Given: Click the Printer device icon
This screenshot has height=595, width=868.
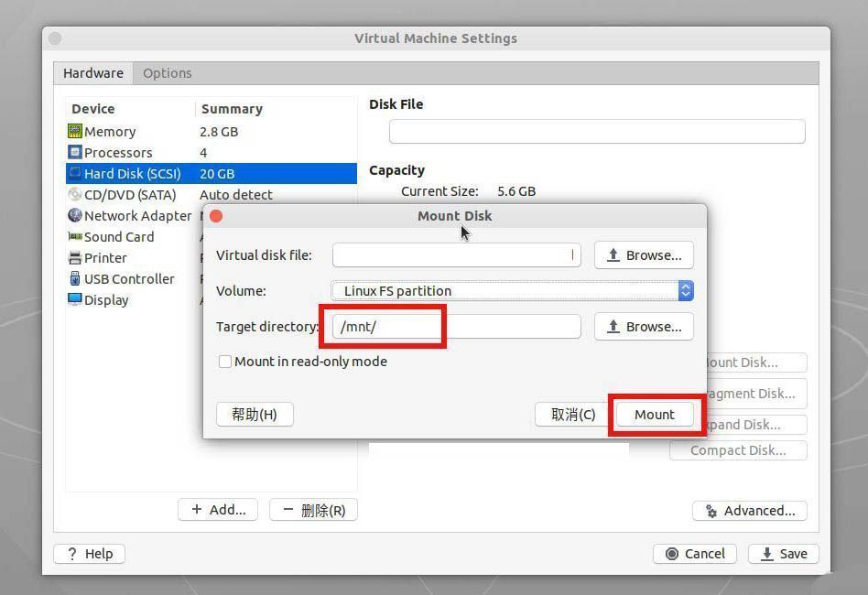Looking at the screenshot, I should click(76, 257).
